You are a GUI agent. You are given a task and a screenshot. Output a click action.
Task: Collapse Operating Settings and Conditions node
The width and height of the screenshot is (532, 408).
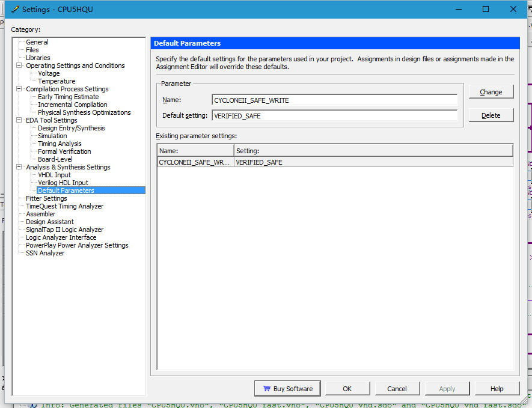point(19,65)
